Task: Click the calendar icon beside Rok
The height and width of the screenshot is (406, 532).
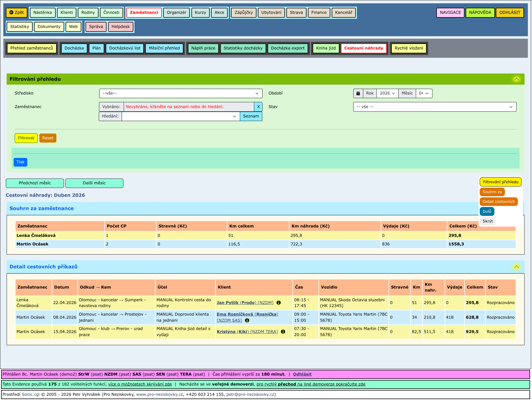Action: coord(358,93)
